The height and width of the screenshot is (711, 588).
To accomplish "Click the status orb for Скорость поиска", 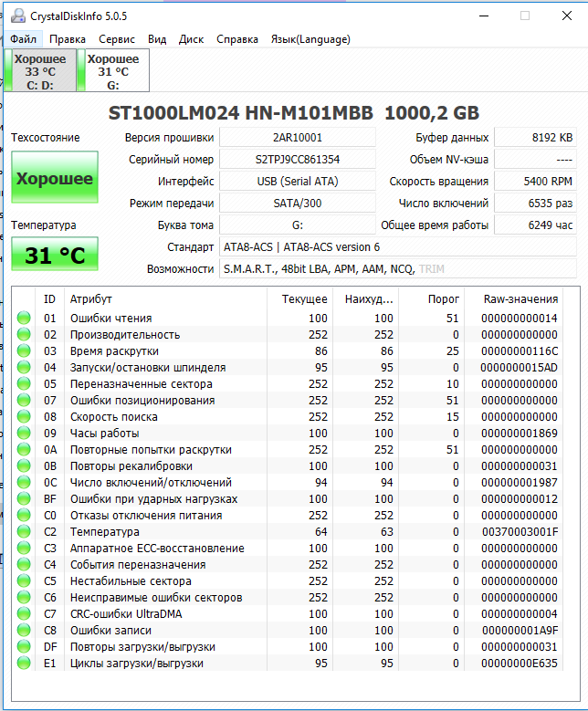I will (24, 416).
